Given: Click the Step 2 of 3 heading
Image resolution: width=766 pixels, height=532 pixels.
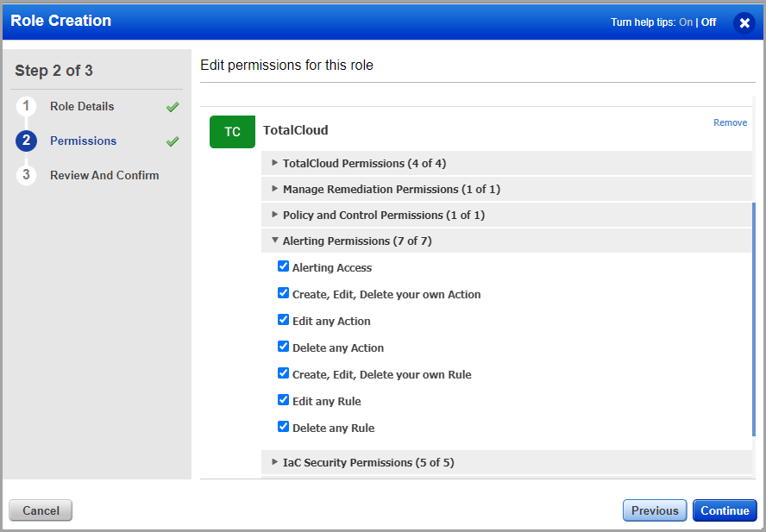Looking at the screenshot, I should tap(53, 71).
